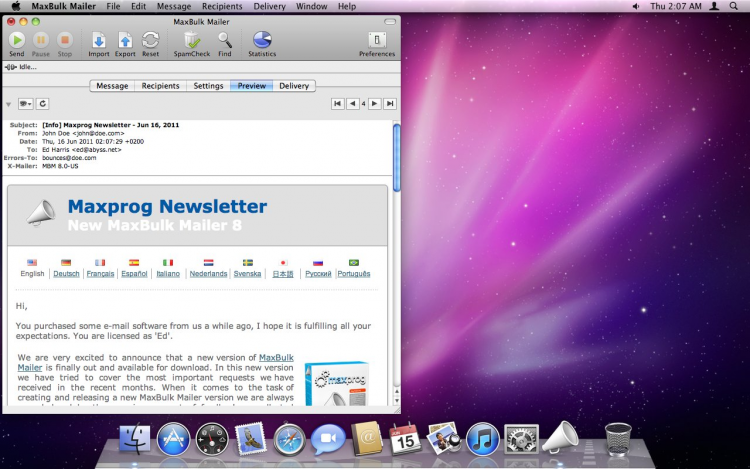Run SpamCheck from the toolbar
Viewport: 750px width, 469px height.
tap(192, 44)
